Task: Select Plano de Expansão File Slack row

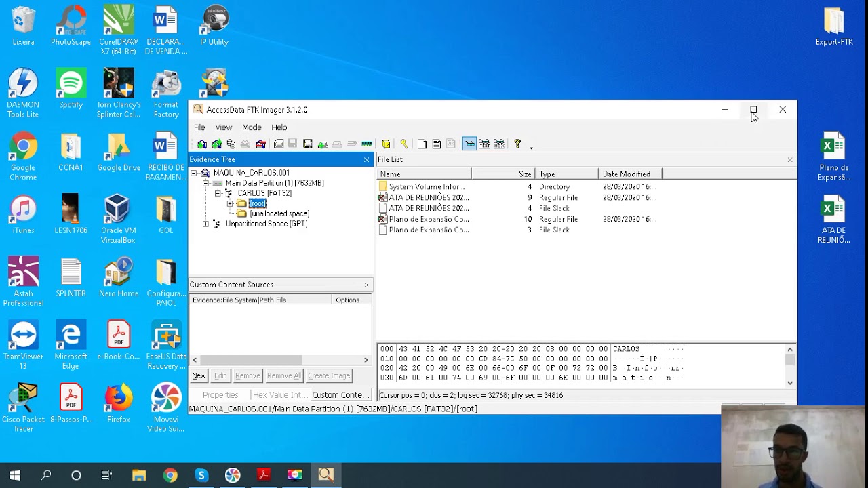Action: (519, 230)
